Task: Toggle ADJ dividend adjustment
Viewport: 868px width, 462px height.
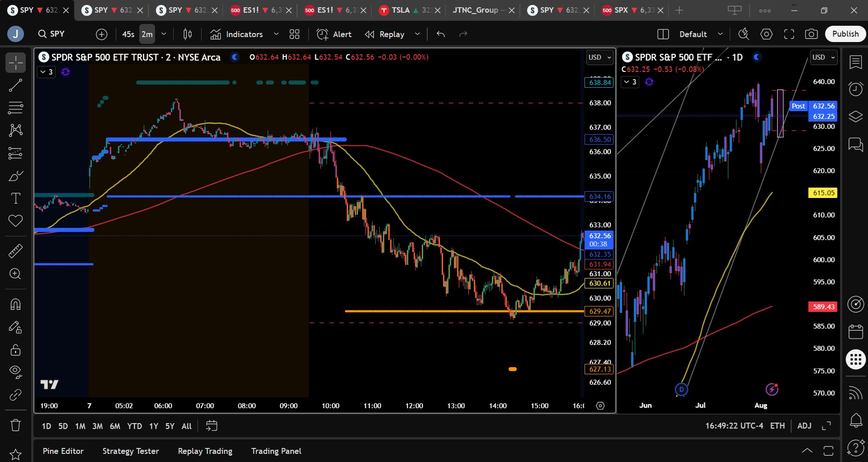Action: pos(804,426)
